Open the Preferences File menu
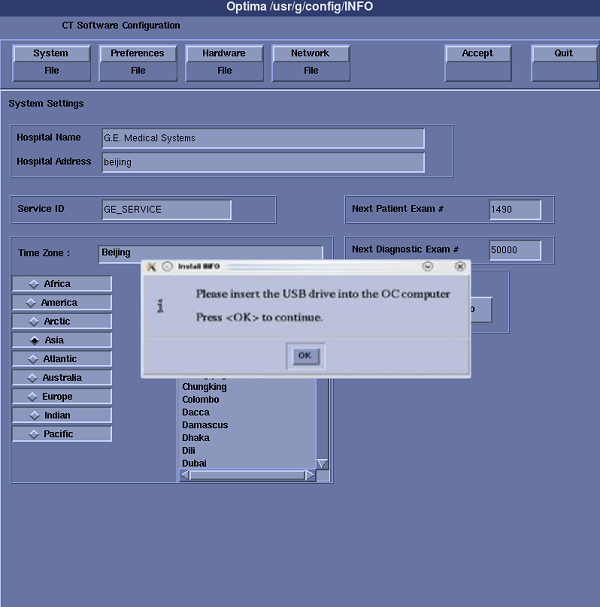This screenshot has width=600, height=607. [x=138, y=62]
